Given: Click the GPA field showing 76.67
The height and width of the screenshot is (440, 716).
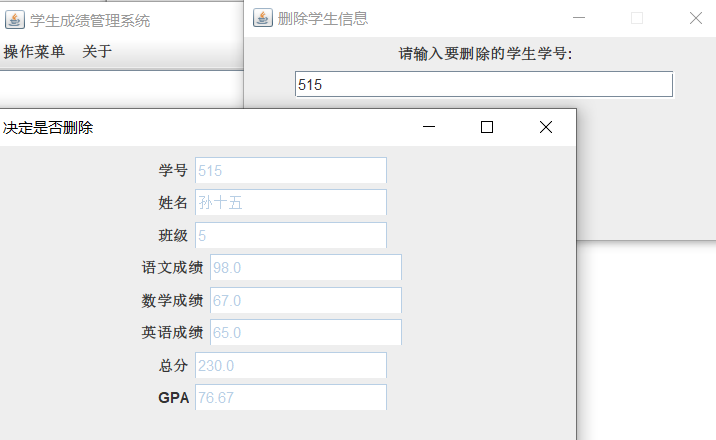Looking at the screenshot, I should [x=291, y=398].
